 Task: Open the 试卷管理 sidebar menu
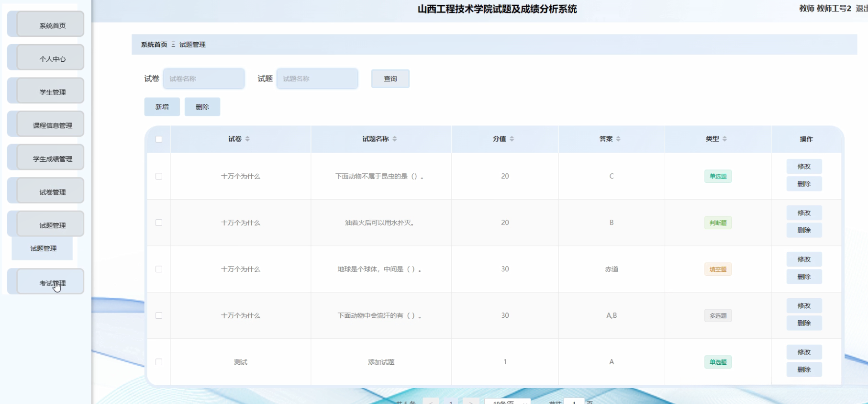pos(51,191)
